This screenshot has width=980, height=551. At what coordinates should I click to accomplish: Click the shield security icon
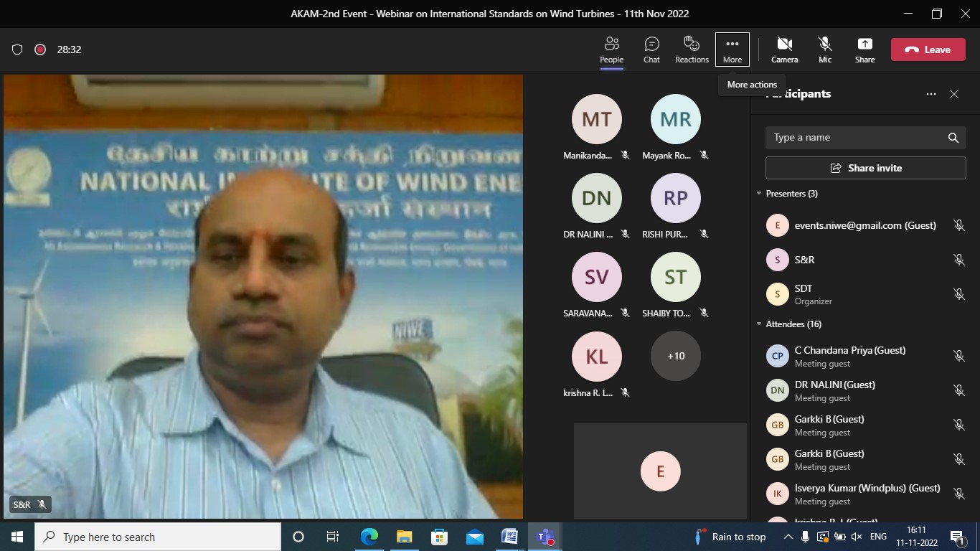[x=17, y=50]
